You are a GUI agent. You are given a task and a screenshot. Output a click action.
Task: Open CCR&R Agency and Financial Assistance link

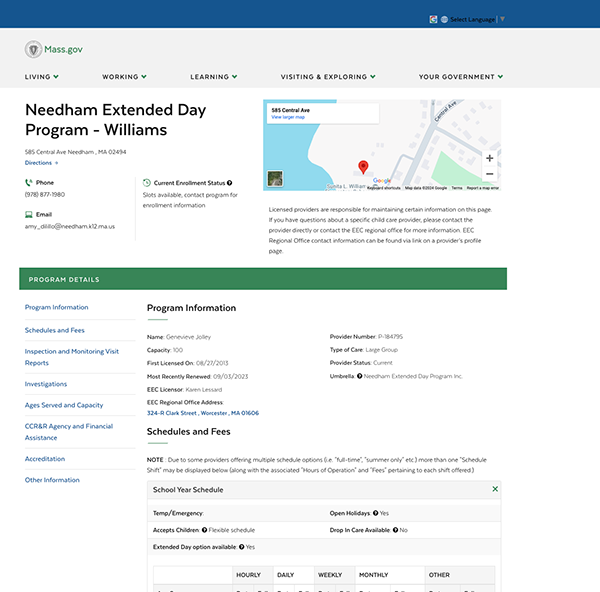(x=69, y=432)
